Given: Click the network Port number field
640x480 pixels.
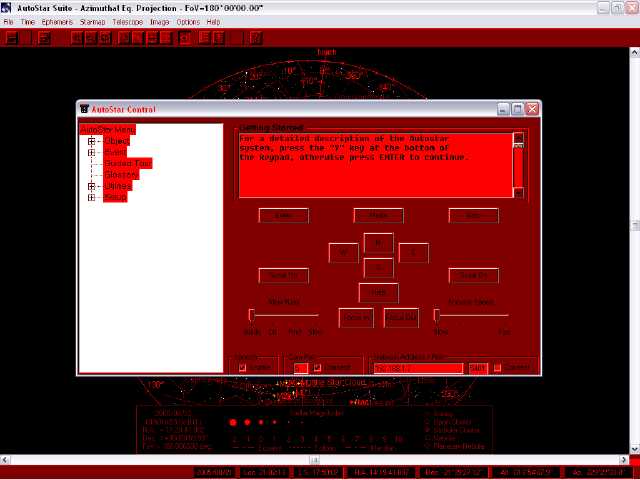Looking at the screenshot, I should click(478, 368).
